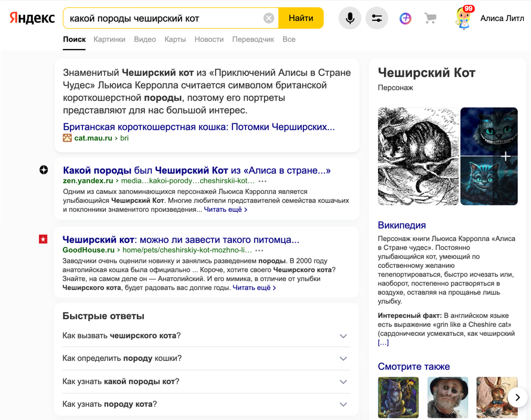Screen dimensions: 531x420
Task: Open the shopping cart icon
Action: coord(430,18)
